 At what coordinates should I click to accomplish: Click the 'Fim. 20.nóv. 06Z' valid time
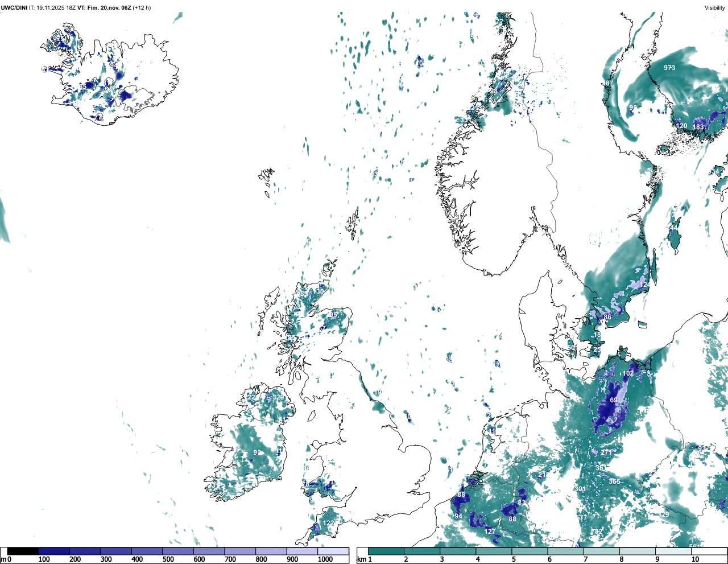point(109,8)
